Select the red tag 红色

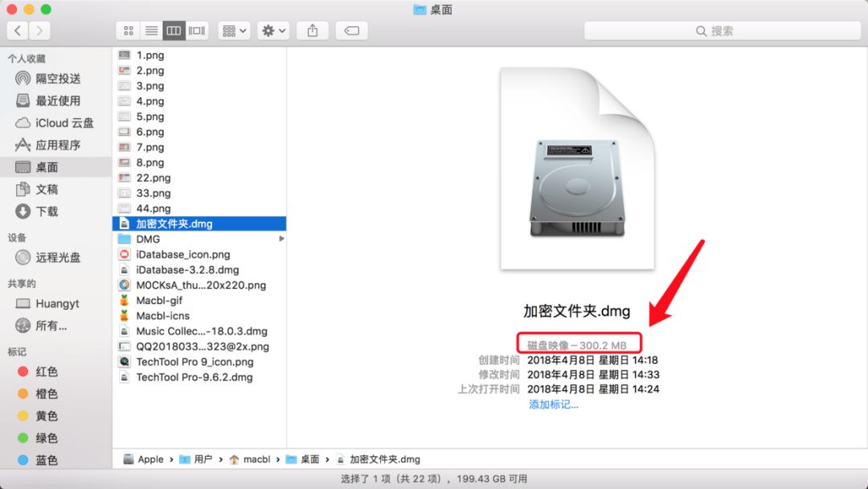click(x=47, y=372)
